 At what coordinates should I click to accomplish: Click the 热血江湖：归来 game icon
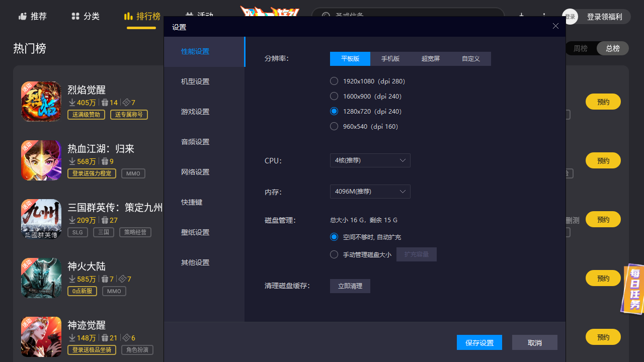coord(41,160)
